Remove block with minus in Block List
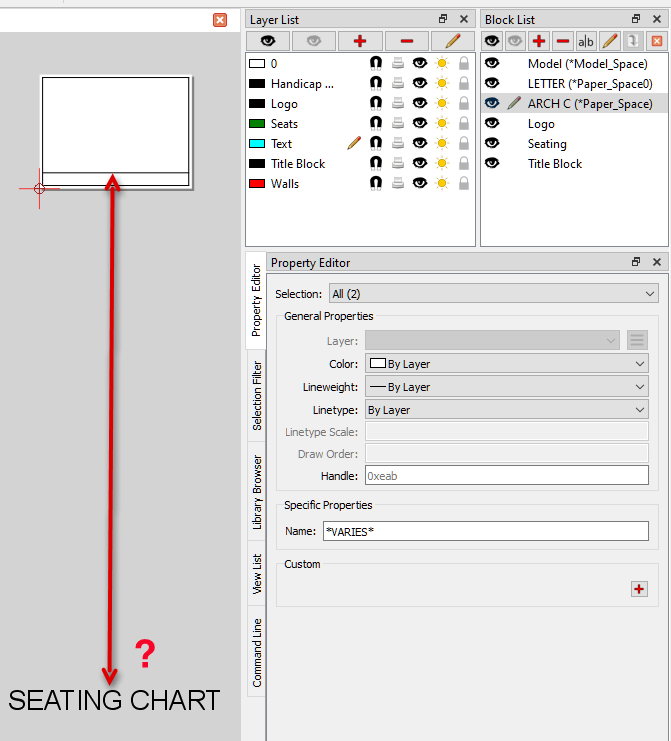This screenshot has height=741, width=671. (x=562, y=41)
